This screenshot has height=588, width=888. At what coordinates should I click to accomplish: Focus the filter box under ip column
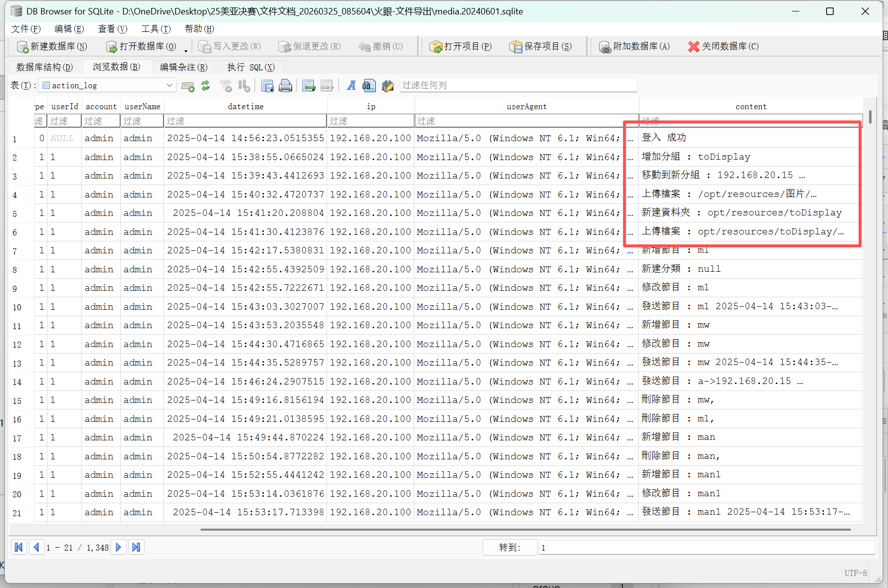(x=370, y=121)
